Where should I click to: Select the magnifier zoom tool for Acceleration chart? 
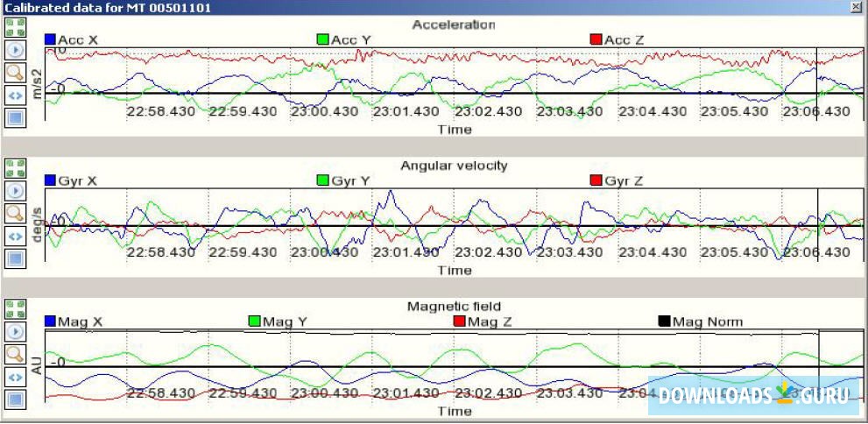coord(15,73)
